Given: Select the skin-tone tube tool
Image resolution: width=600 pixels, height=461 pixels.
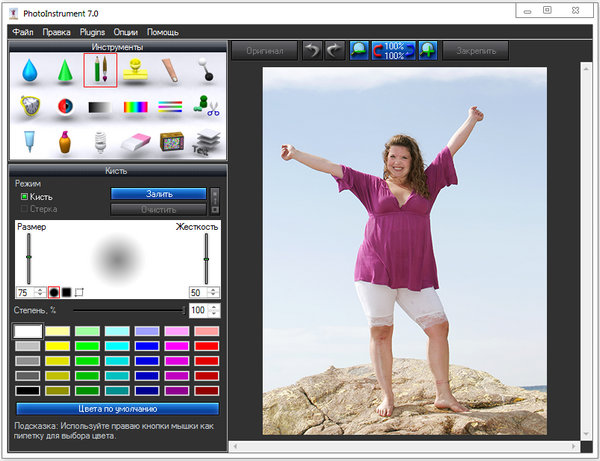Looking at the screenshot, I should coord(170,70).
